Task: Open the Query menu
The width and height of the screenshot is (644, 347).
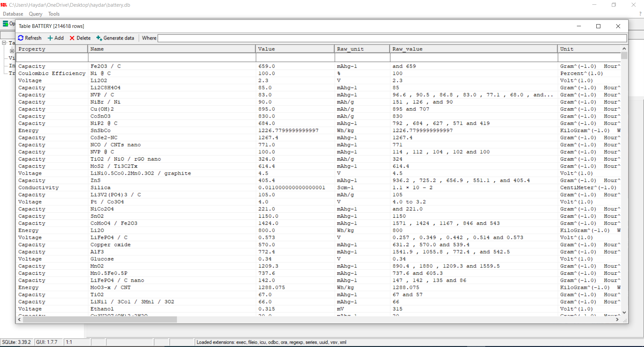Action: click(35, 14)
